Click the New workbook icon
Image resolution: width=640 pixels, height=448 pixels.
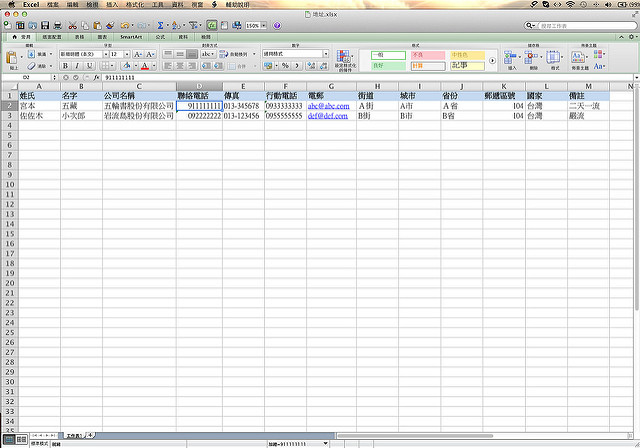7,25
